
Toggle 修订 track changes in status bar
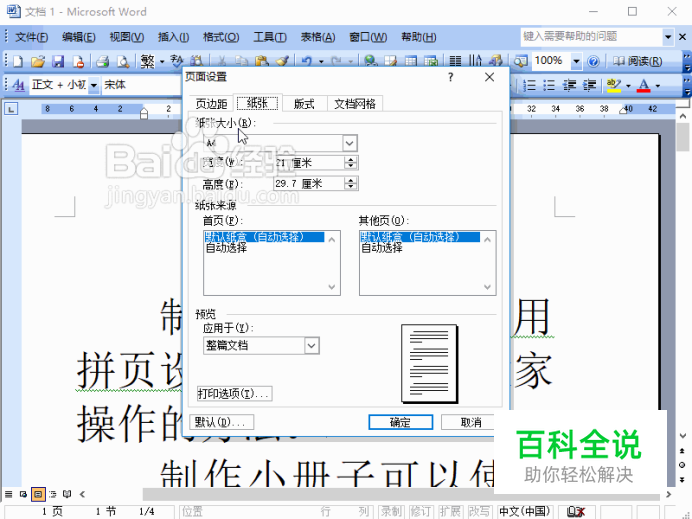pyautogui.click(x=421, y=511)
